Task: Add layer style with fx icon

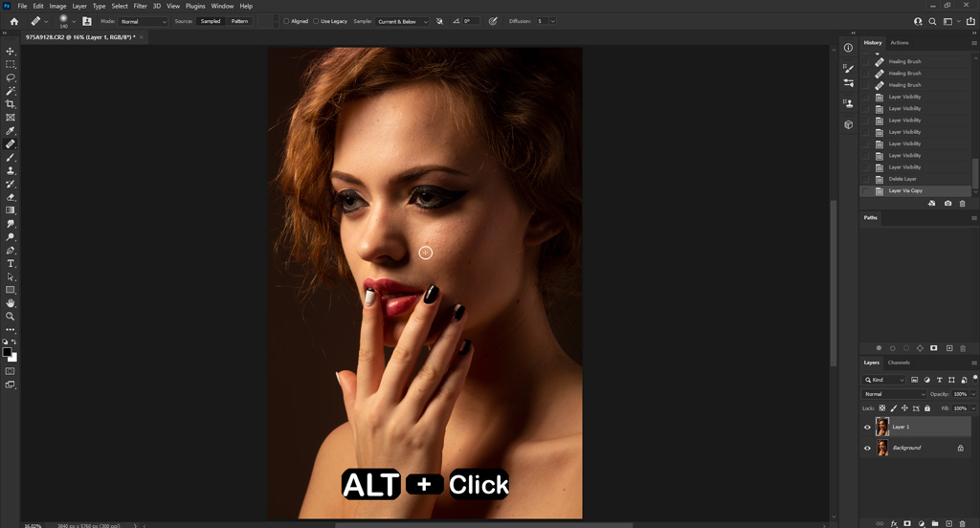Action: [x=894, y=523]
